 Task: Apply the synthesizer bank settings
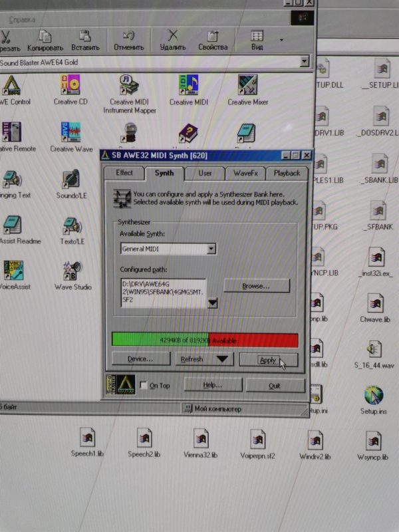click(268, 360)
